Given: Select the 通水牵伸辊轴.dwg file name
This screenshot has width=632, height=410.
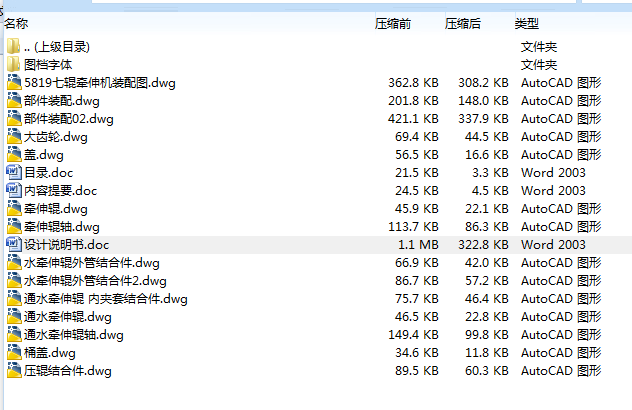Looking at the screenshot, I should point(74,335).
